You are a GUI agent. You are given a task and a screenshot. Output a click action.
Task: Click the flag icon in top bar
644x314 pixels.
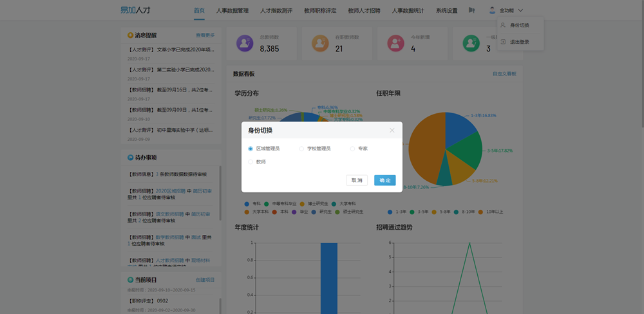tap(471, 10)
